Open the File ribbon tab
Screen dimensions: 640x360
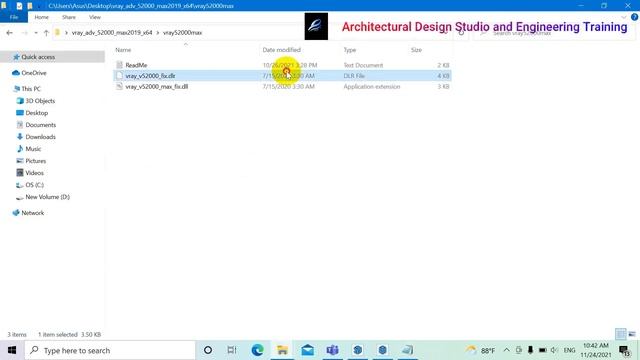(x=14, y=17)
